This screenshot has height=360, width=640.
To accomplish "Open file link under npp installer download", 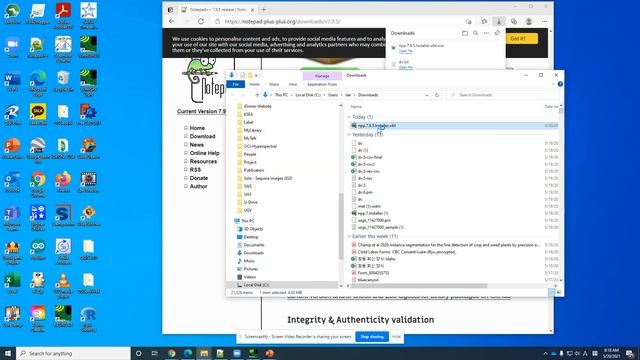I will pos(405,51).
